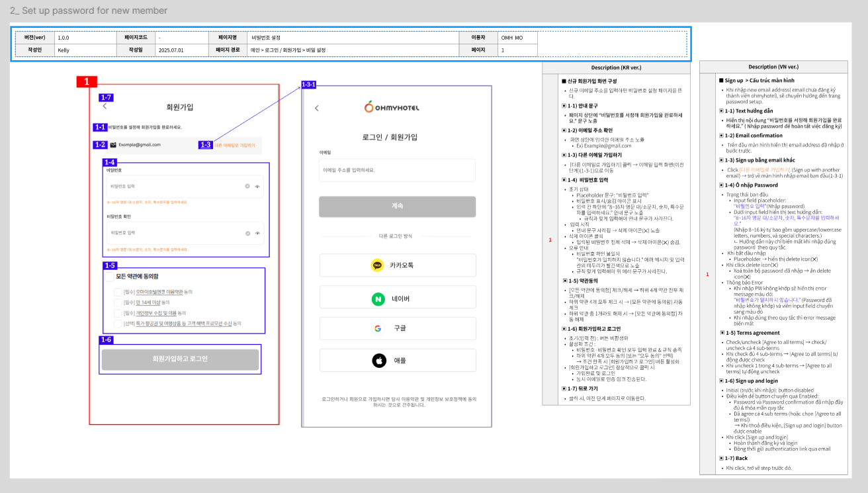The height and width of the screenshot is (493, 868).
Task: Toggle password visibility eye in 비밀번호 확인 field
Action: coord(257,233)
